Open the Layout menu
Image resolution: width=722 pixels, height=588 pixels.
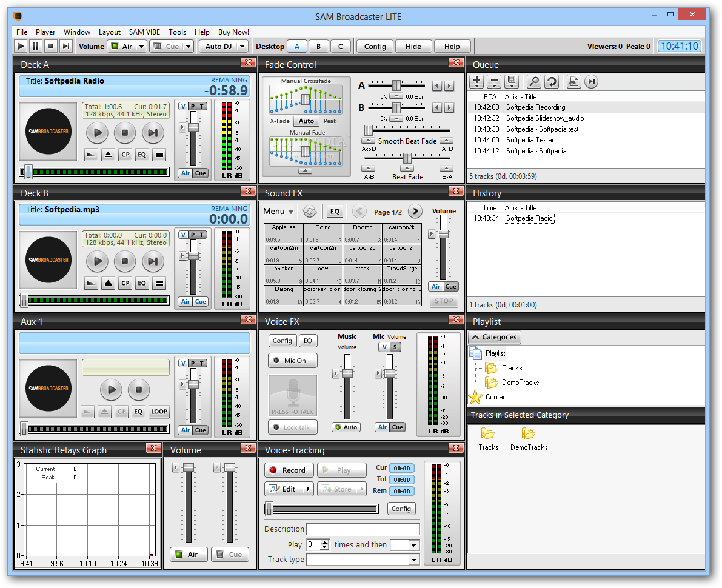tap(110, 32)
